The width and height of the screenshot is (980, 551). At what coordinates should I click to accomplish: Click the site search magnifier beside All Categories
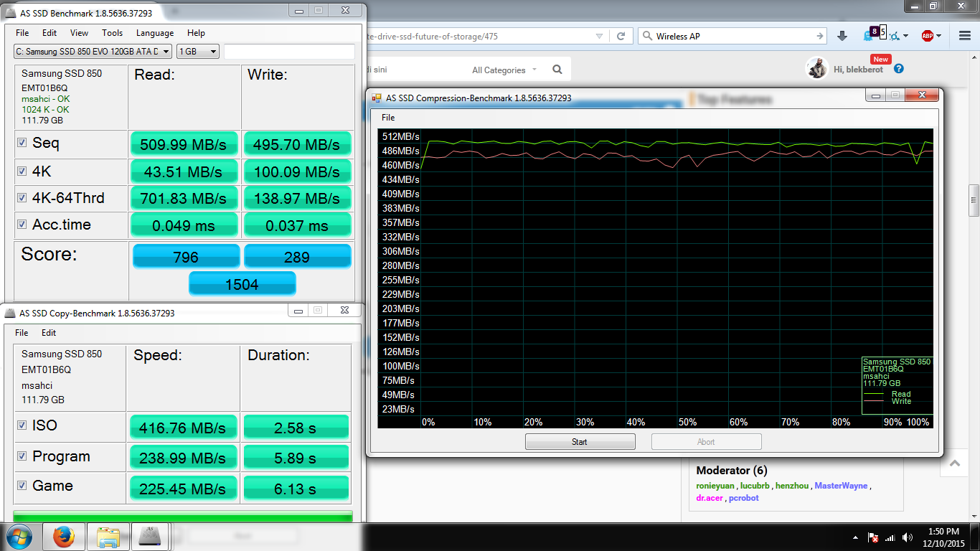[557, 70]
